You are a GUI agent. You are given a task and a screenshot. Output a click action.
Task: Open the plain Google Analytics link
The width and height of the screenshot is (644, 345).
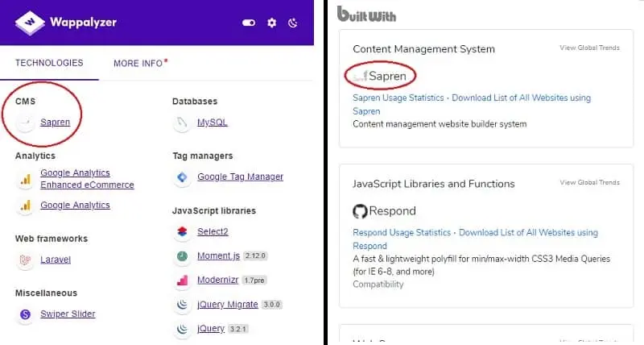pyautogui.click(x=75, y=205)
